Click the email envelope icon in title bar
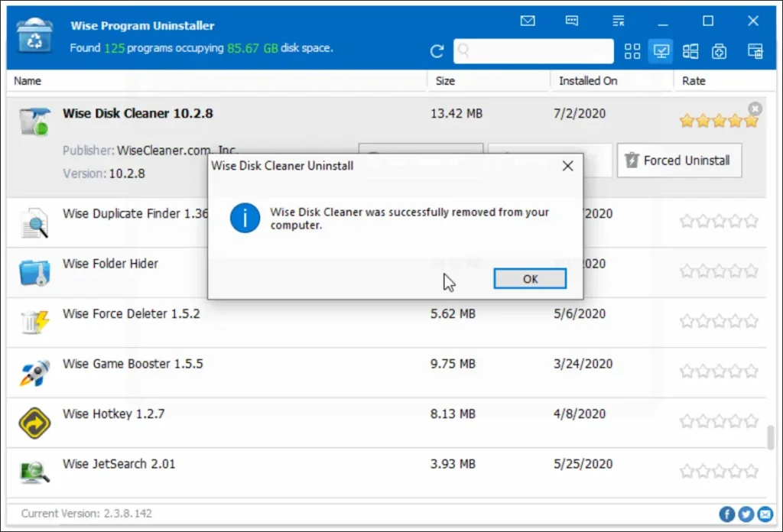The width and height of the screenshot is (783, 532). click(x=528, y=21)
